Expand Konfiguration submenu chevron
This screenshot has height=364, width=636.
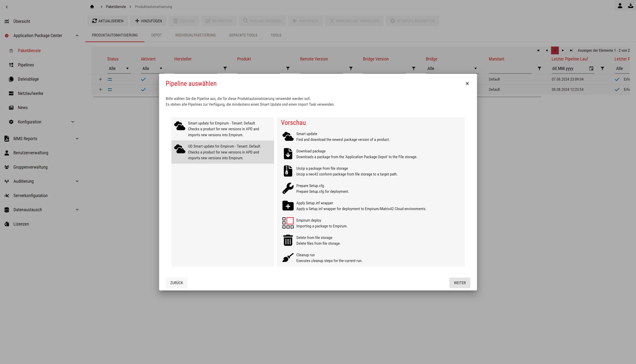click(73, 122)
